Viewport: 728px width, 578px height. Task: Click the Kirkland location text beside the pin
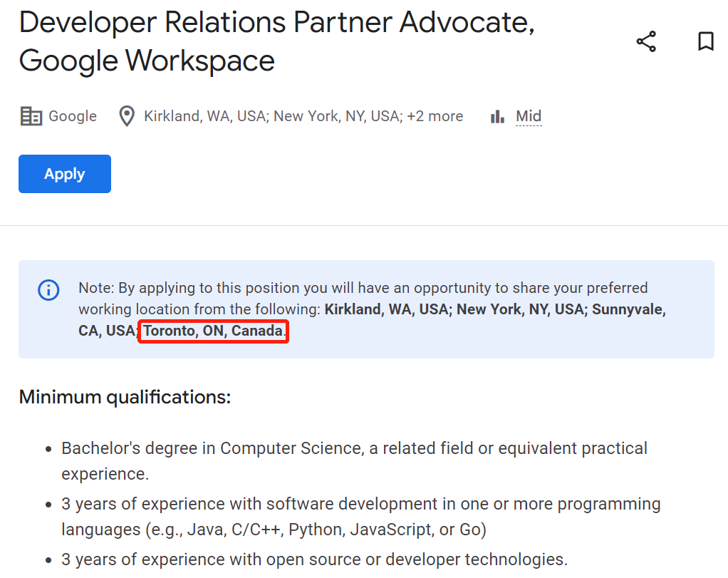[206, 115]
